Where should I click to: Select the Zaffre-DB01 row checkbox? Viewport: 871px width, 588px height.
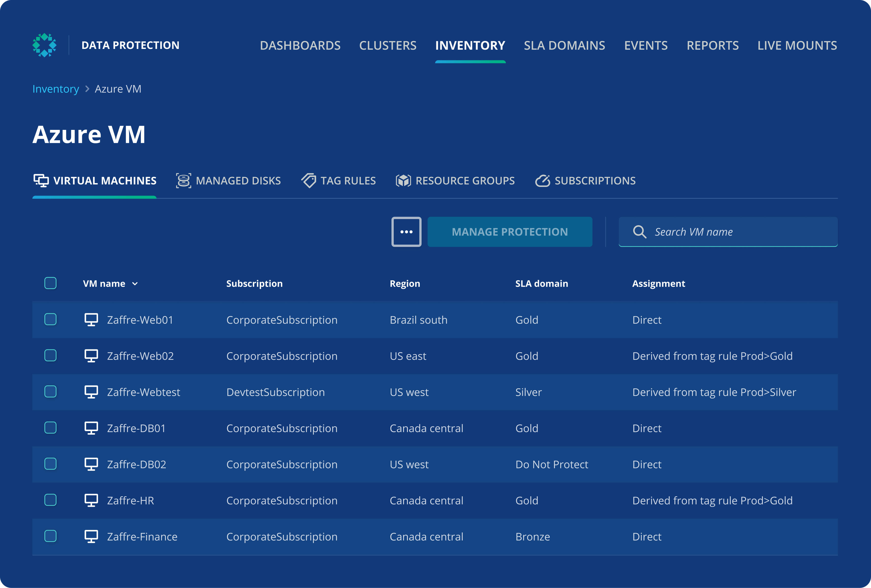coord(50,428)
